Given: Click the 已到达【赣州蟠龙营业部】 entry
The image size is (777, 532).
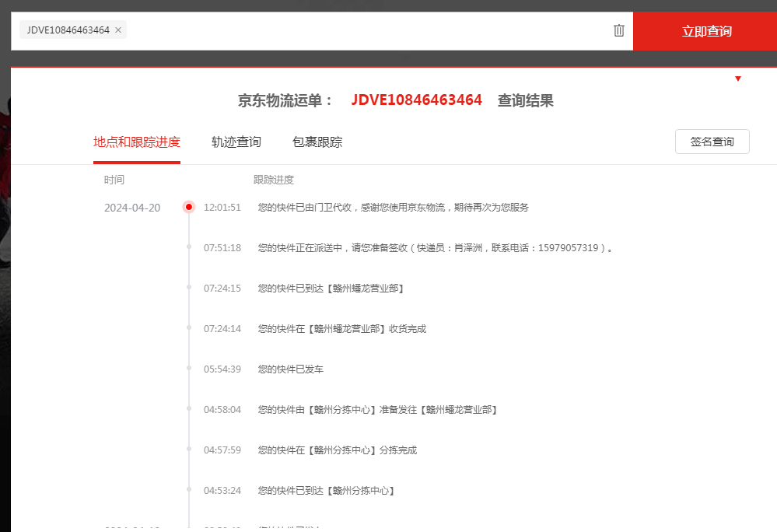Looking at the screenshot, I should [x=331, y=289].
